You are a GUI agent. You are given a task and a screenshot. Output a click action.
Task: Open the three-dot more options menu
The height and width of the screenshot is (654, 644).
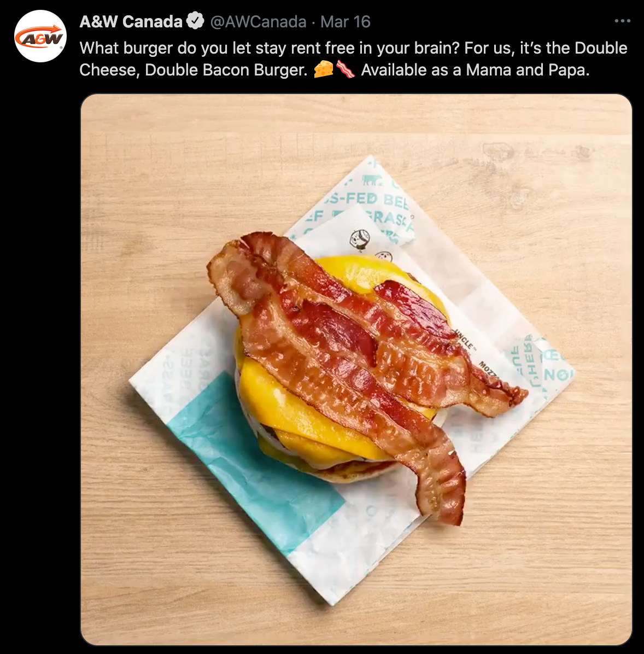coord(622,21)
